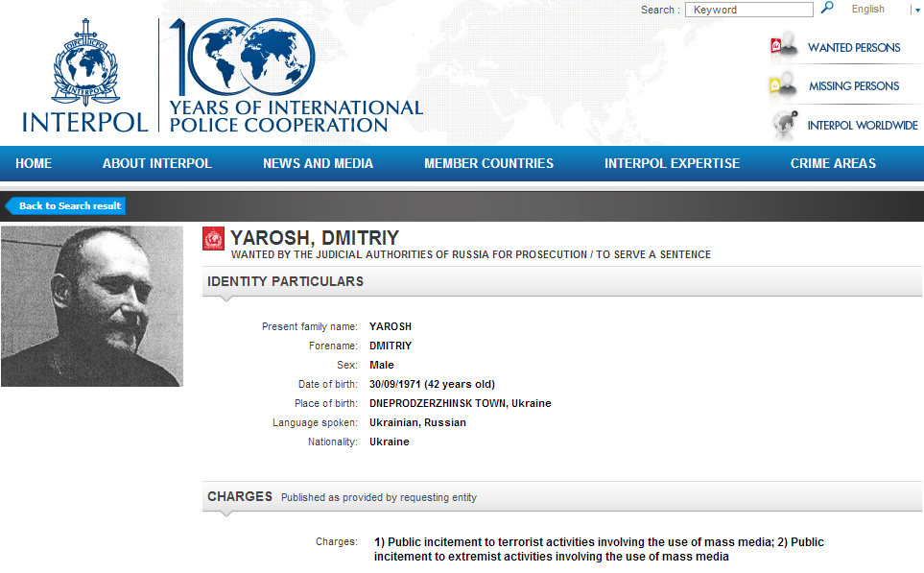Click place of birth DNEPRODZERZHINSK TOWN, Ukraine
This screenshot has height=573, width=924.
(x=461, y=403)
